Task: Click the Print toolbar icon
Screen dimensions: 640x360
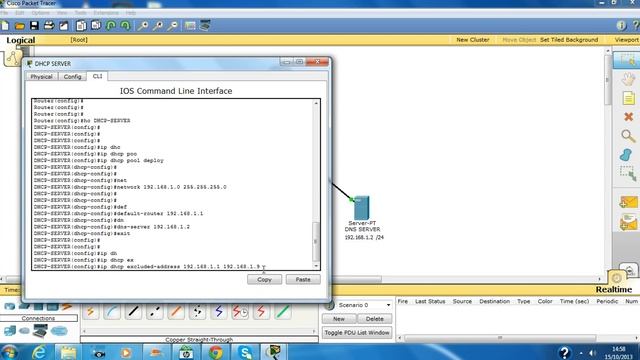Action: 49,26
